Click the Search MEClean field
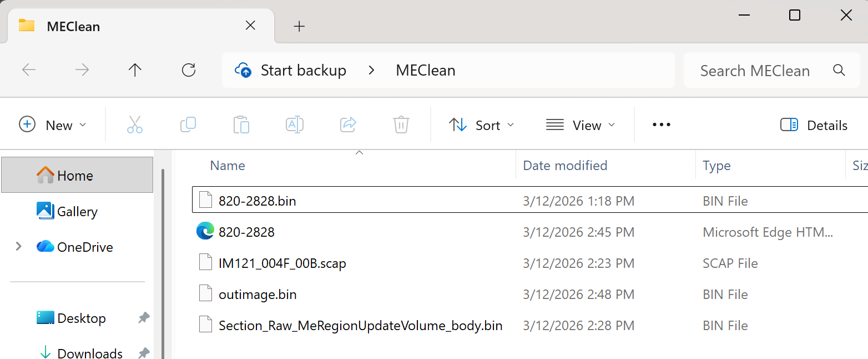The image size is (868, 359). pyautogui.click(x=771, y=71)
